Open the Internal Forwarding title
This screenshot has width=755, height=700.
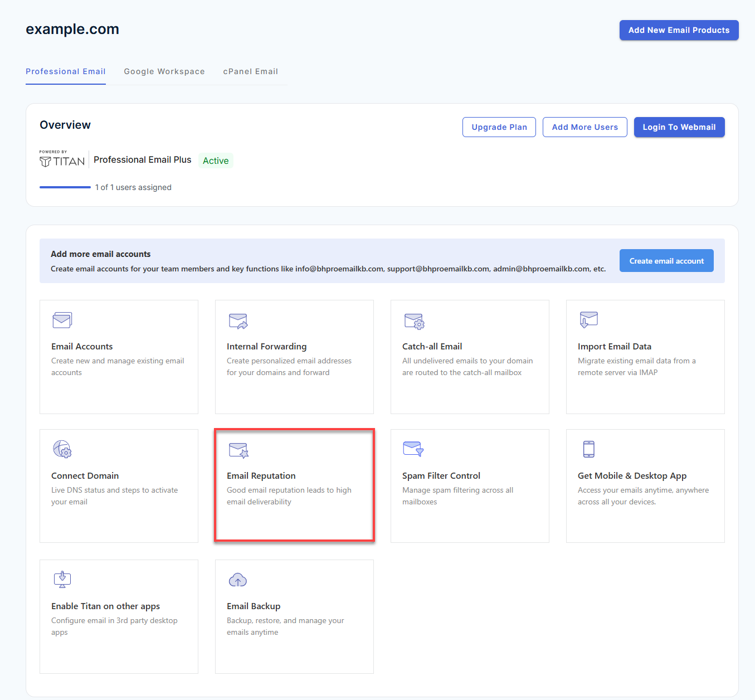[266, 347]
